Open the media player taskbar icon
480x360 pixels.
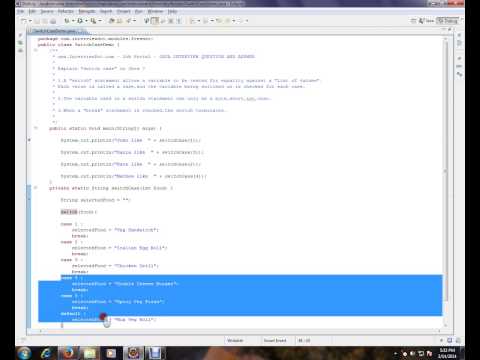tap(111, 353)
